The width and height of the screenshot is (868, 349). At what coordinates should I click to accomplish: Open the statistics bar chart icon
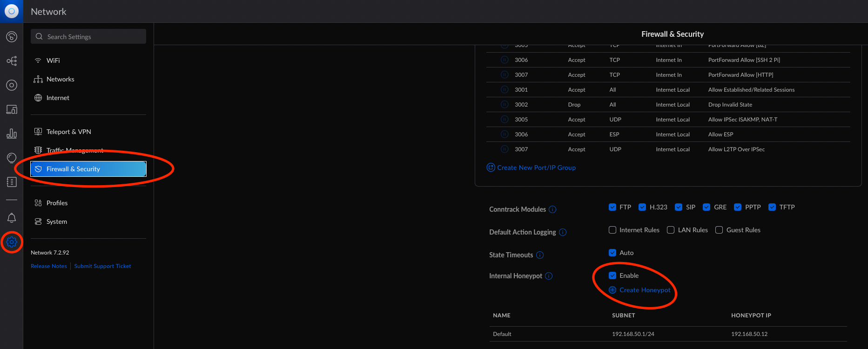point(12,134)
